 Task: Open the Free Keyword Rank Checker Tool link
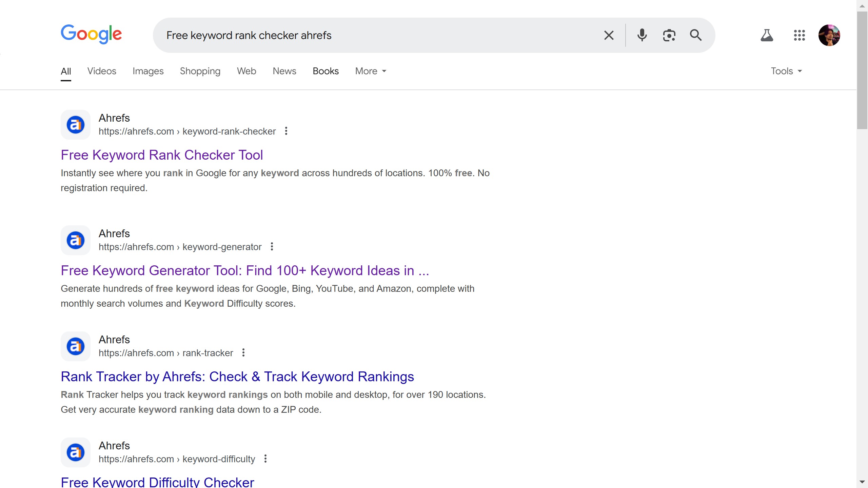coord(162,155)
